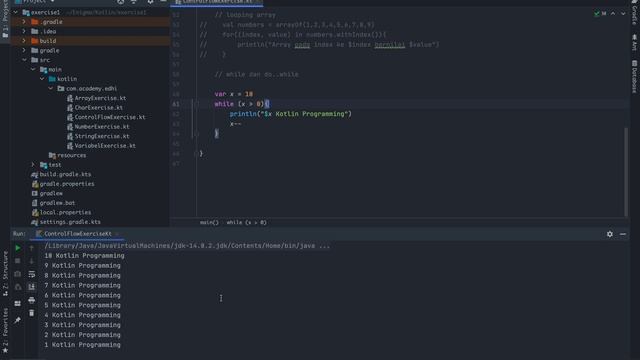Click the x-- decrement line
The image size is (640, 360).
click(x=235, y=124)
